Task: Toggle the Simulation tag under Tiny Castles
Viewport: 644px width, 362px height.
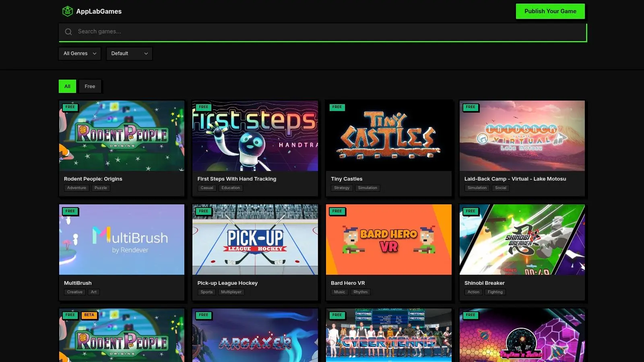Action: click(x=367, y=187)
